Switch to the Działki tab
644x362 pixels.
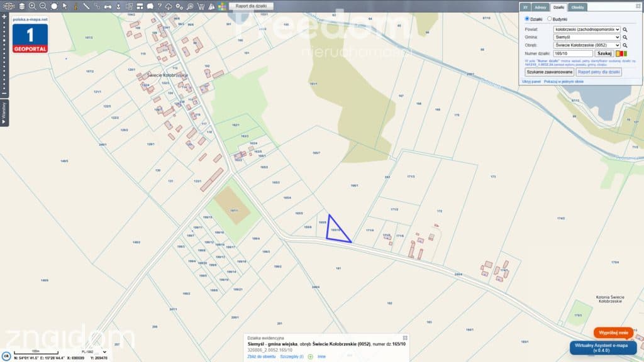tap(558, 8)
